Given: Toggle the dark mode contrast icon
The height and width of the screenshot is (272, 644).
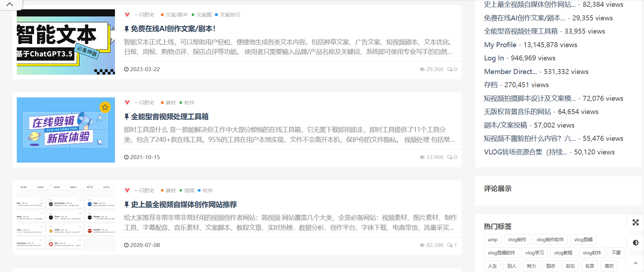Looking at the screenshot, I should tap(635, 243).
